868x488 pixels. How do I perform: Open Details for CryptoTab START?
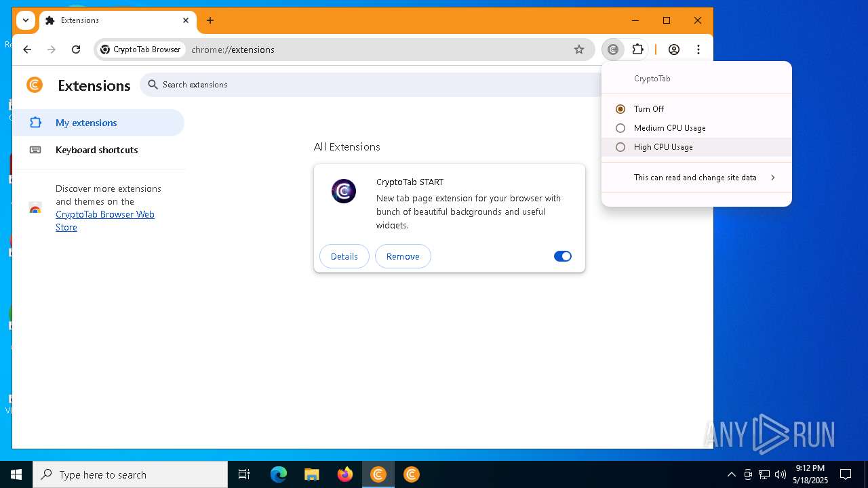pyautogui.click(x=344, y=256)
